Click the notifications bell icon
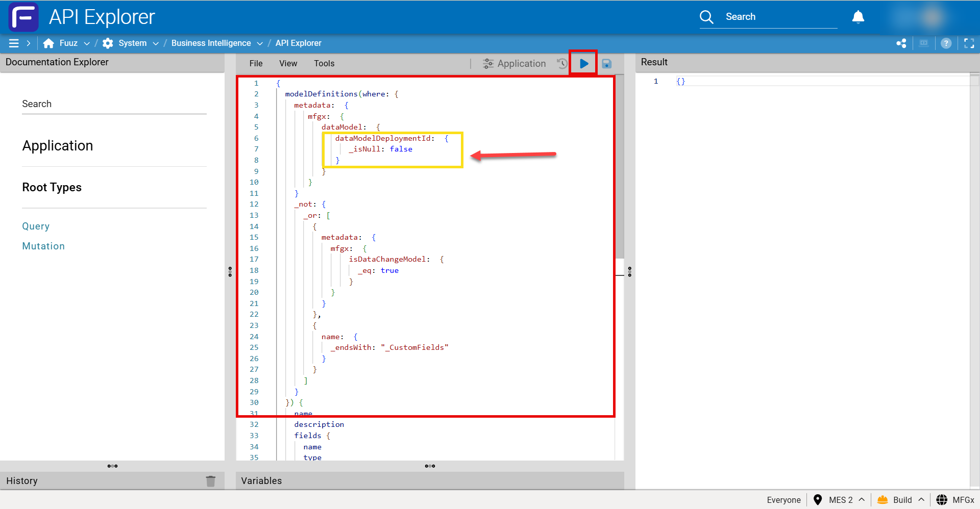 [858, 17]
